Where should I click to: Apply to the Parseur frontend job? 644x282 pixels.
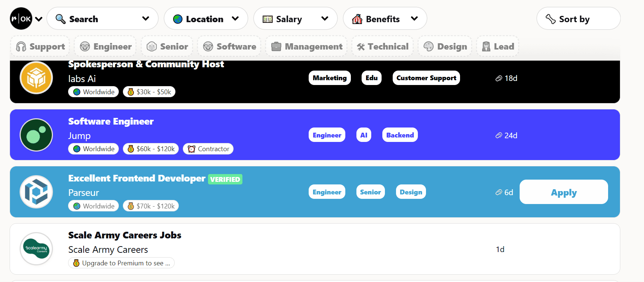(x=564, y=192)
